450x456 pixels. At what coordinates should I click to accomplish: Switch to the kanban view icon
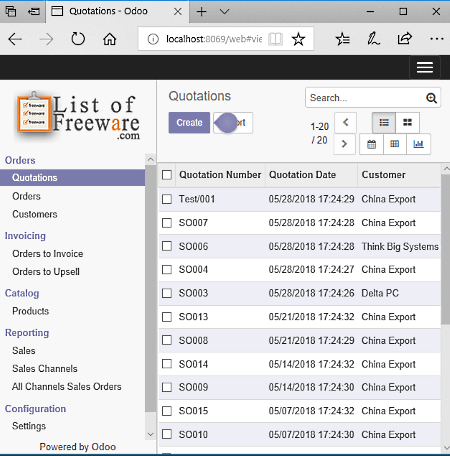(x=407, y=123)
